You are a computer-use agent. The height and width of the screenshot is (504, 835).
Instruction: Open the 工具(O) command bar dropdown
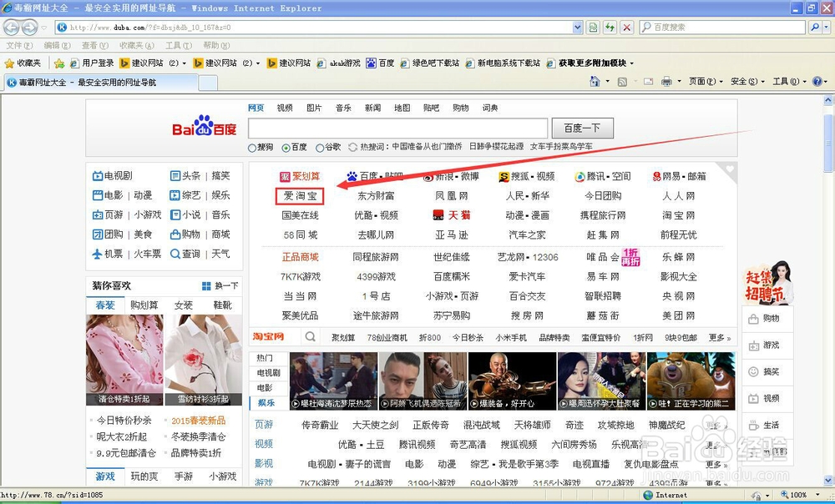[789, 82]
